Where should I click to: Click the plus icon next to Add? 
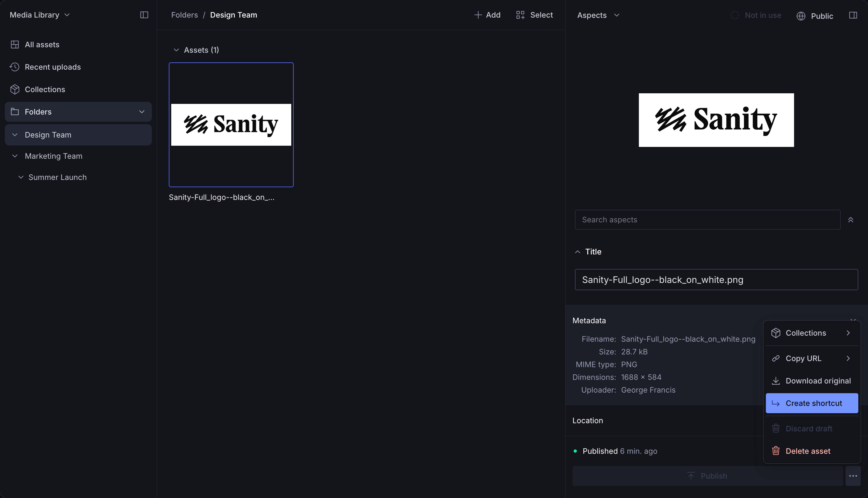click(478, 15)
